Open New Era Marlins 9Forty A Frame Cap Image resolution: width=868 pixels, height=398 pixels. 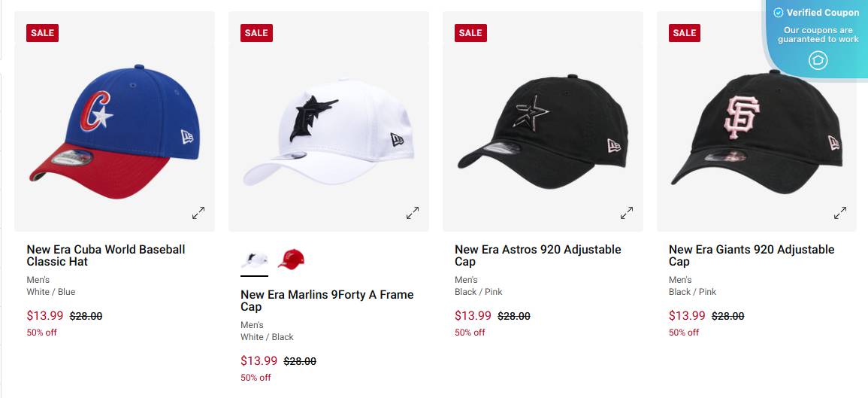pos(327,300)
